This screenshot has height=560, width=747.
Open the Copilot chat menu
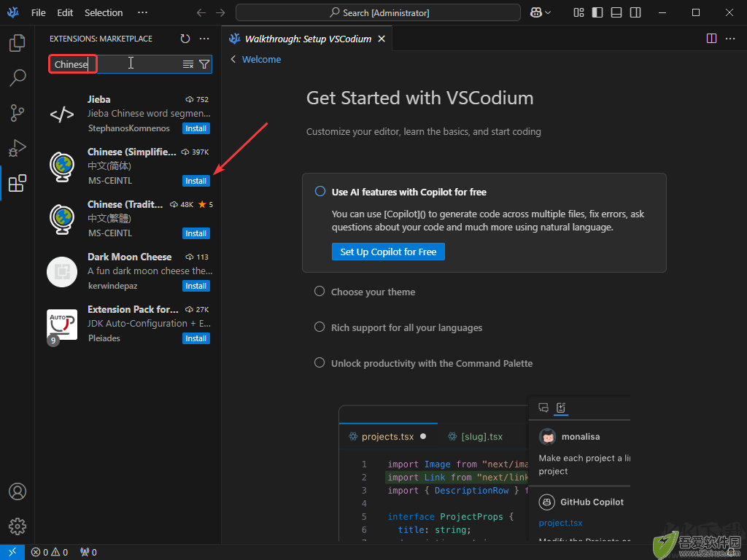(541, 13)
